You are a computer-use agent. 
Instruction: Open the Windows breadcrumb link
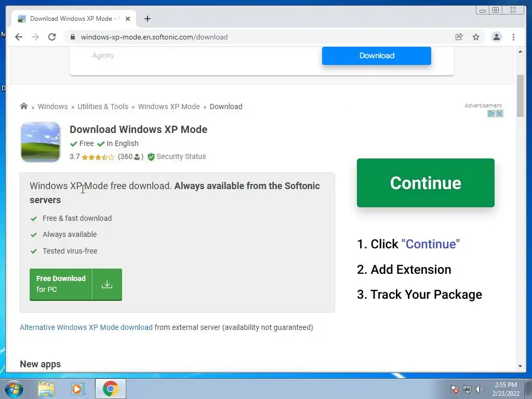pos(53,107)
